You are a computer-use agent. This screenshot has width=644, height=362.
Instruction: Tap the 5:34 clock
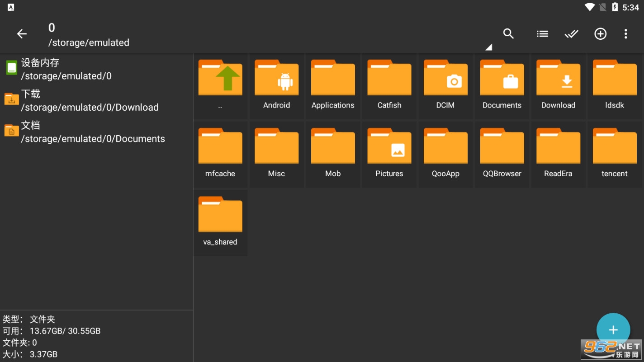tap(630, 7)
